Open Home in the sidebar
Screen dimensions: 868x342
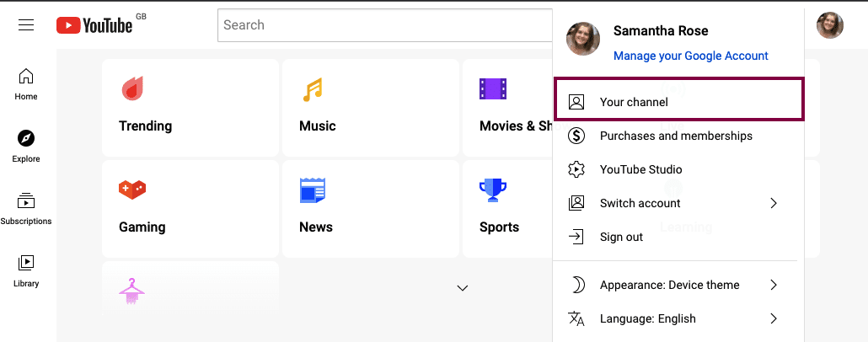click(26, 85)
